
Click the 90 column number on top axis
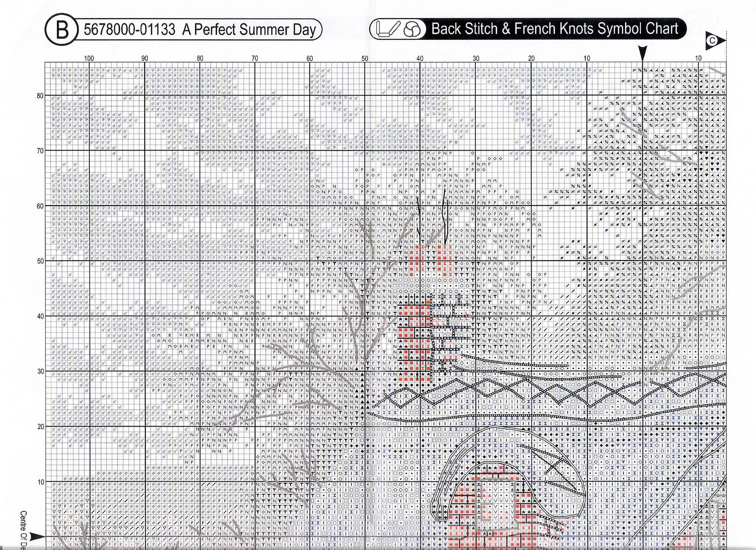coord(144,58)
